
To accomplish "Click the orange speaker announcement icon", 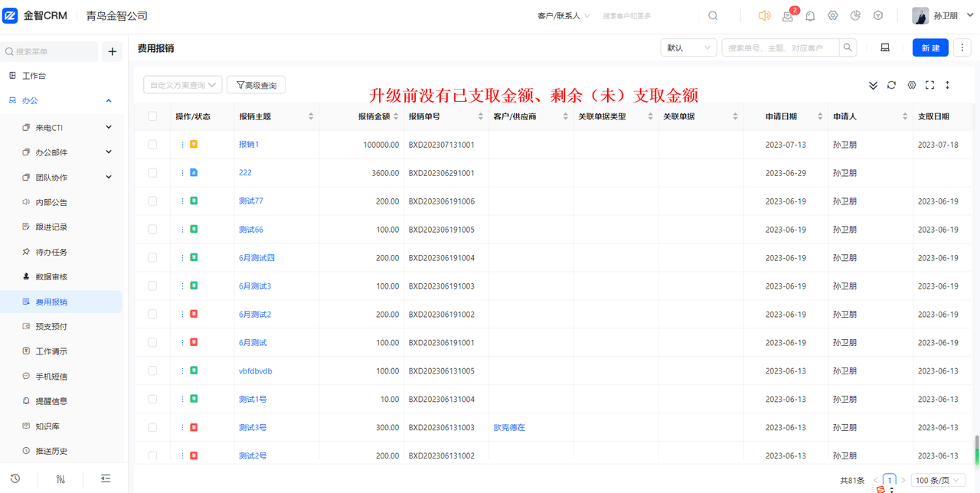I will [x=764, y=16].
